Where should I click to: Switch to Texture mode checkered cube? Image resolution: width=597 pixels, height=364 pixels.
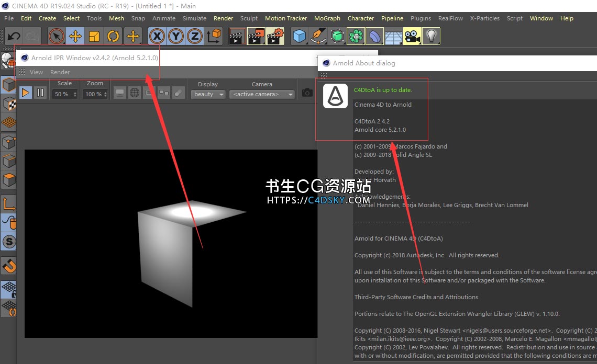coord(8,104)
